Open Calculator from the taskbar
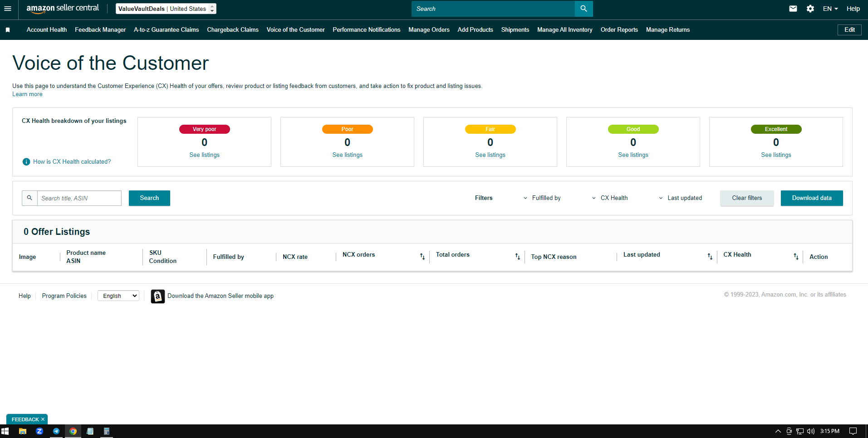Viewport: 868px width, 438px height. (x=107, y=431)
